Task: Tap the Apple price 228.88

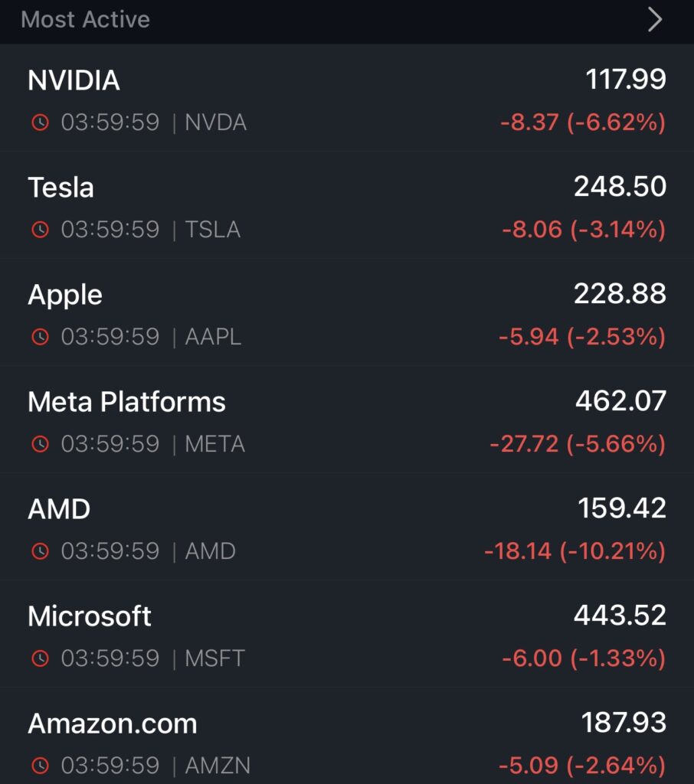Action: tap(620, 294)
